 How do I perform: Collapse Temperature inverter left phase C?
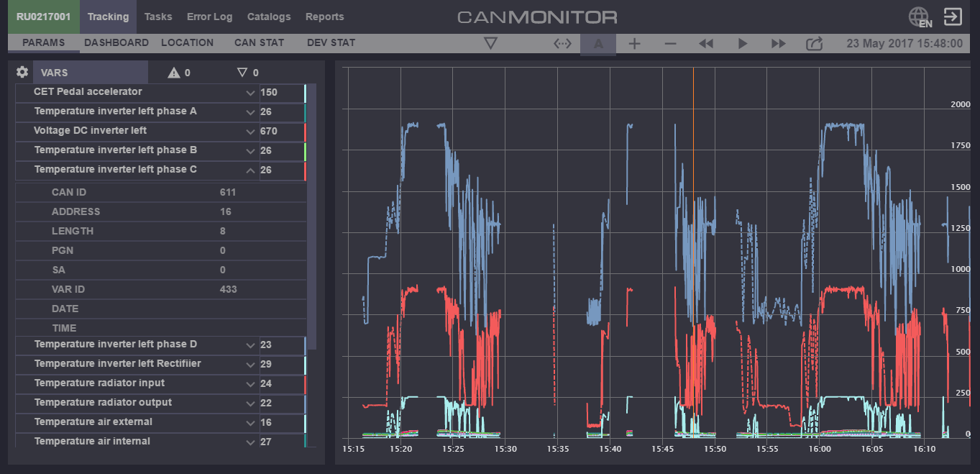click(x=250, y=170)
